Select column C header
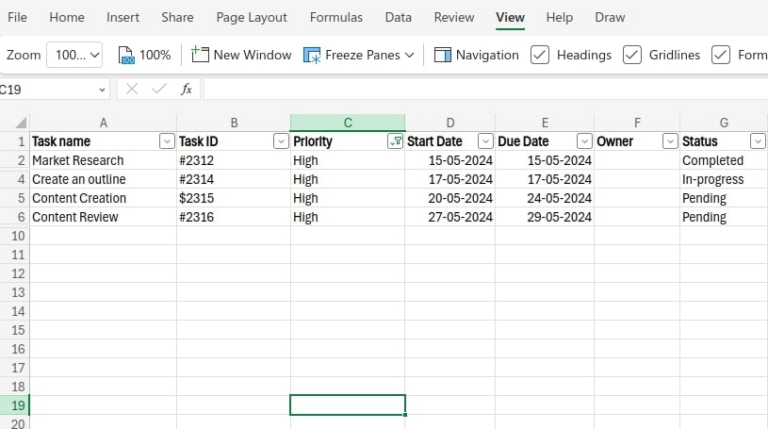 [347, 123]
